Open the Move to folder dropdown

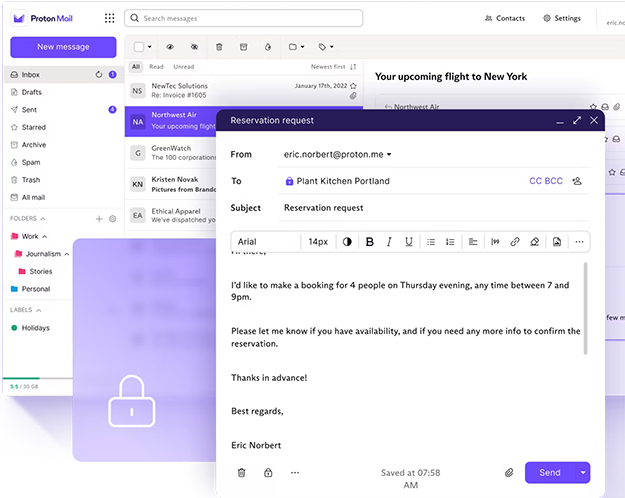pos(296,47)
